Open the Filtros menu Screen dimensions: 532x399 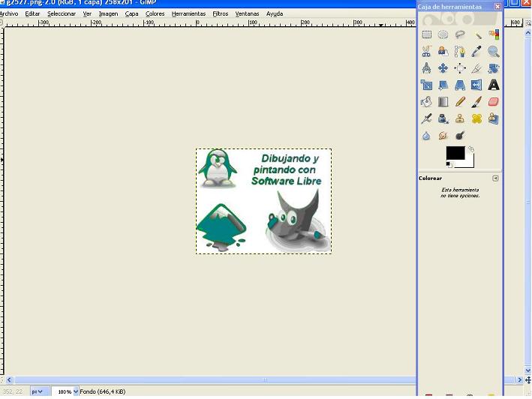[x=221, y=14]
